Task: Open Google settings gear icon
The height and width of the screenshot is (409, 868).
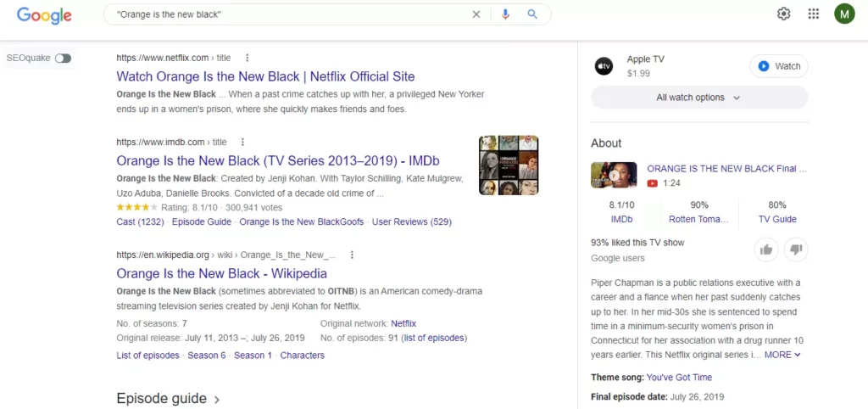Action: coord(784,14)
